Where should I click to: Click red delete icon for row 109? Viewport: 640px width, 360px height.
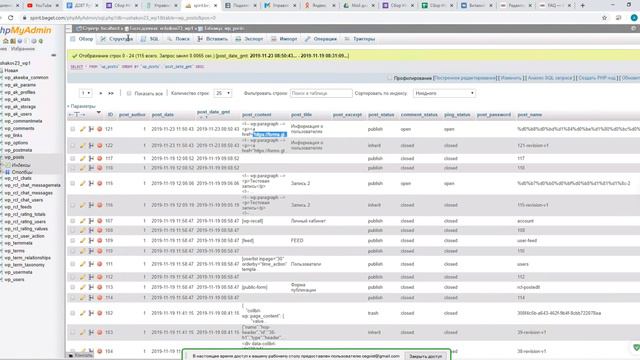pos(100,240)
